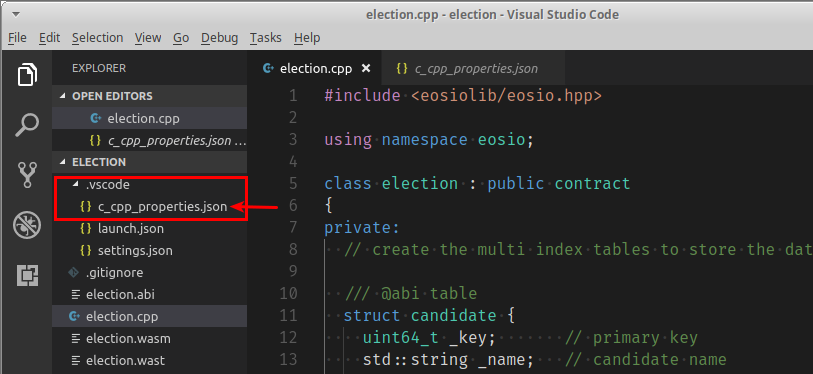Click the 'class election : public contract' line
This screenshot has width=813, height=374.
[478, 184]
